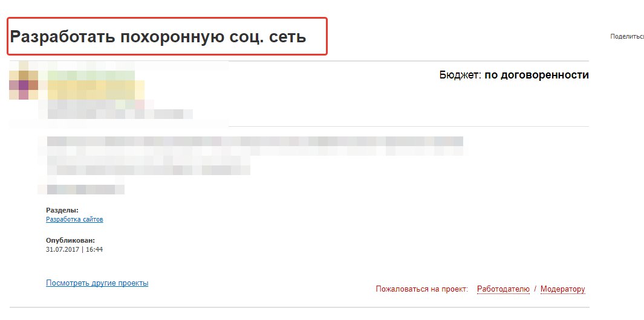Click the по договоренности budget value

pos(537,75)
